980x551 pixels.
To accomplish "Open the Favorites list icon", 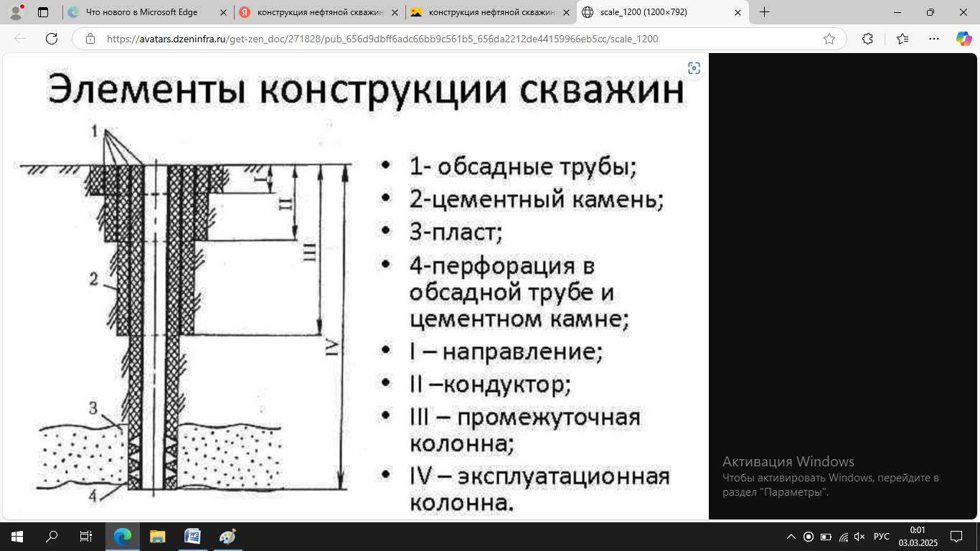I will pos(903,39).
